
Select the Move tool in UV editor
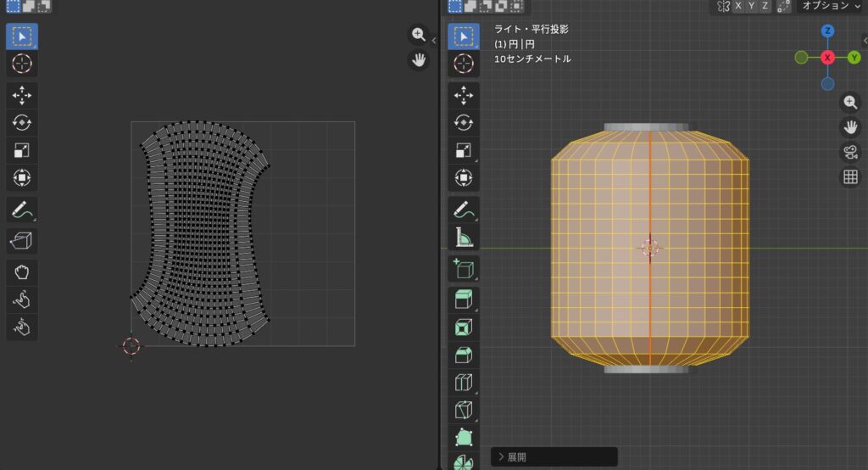click(22, 96)
